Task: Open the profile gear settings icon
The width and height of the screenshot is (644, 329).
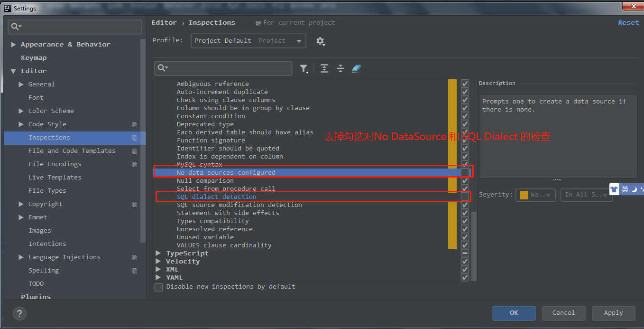Action: click(x=321, y=41)
